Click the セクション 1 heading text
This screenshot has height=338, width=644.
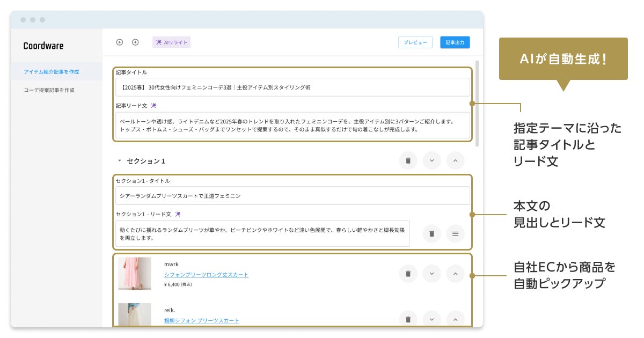146,161
